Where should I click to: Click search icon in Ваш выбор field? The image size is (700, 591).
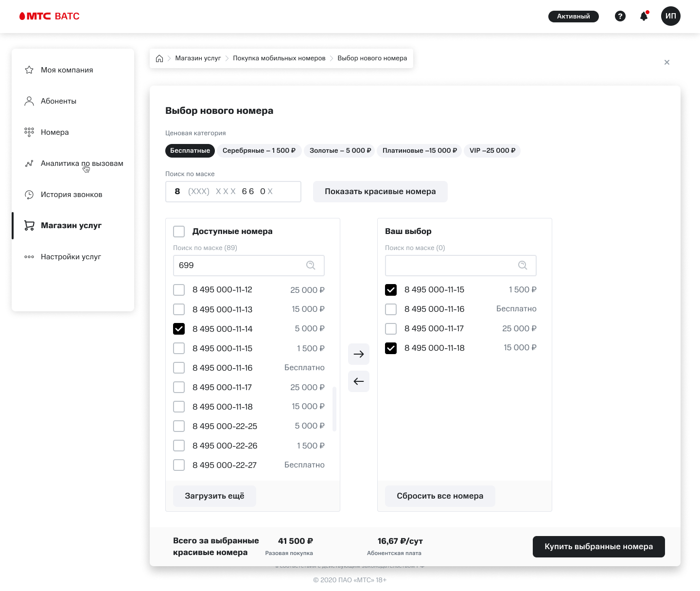[x=523, y=265]
